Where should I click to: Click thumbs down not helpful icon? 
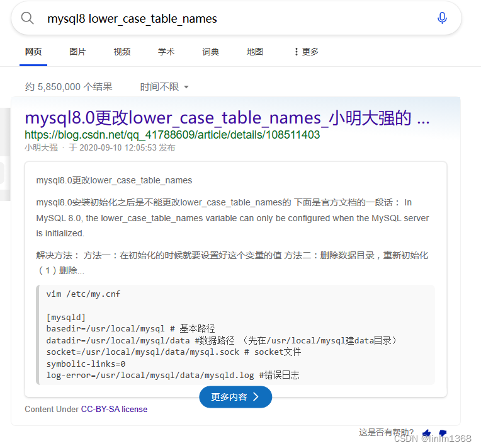443,433
